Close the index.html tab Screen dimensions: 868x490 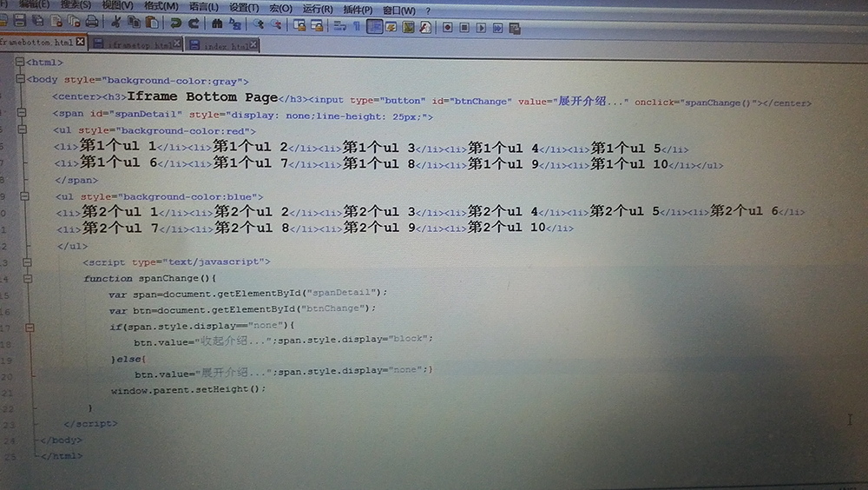click(253, 43)
